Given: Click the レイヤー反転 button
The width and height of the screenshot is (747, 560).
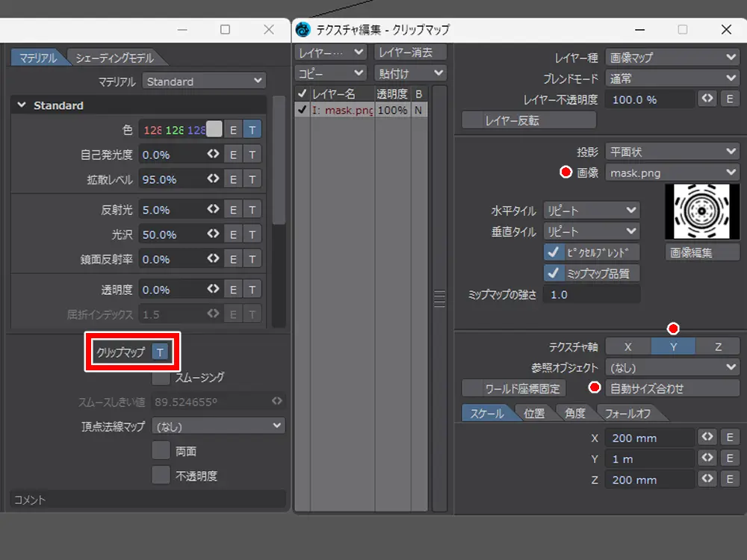Looking at the screenshot, I should tap(529, 120).
